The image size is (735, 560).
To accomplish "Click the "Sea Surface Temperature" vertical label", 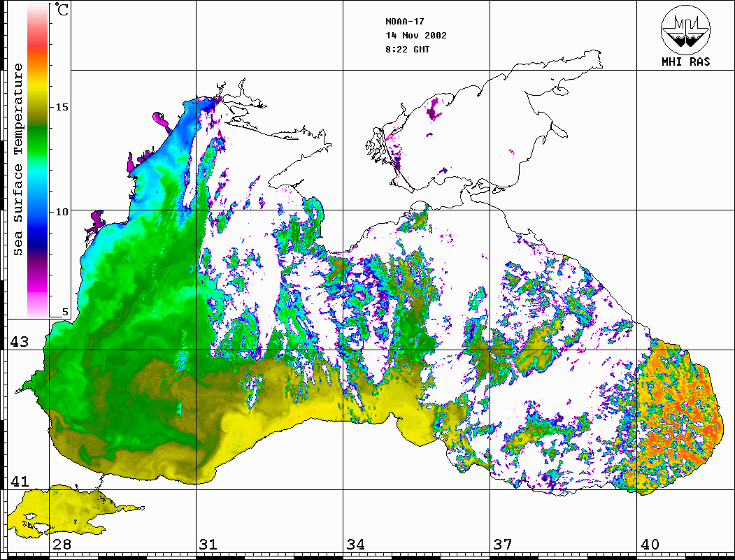I will [17, 159].
